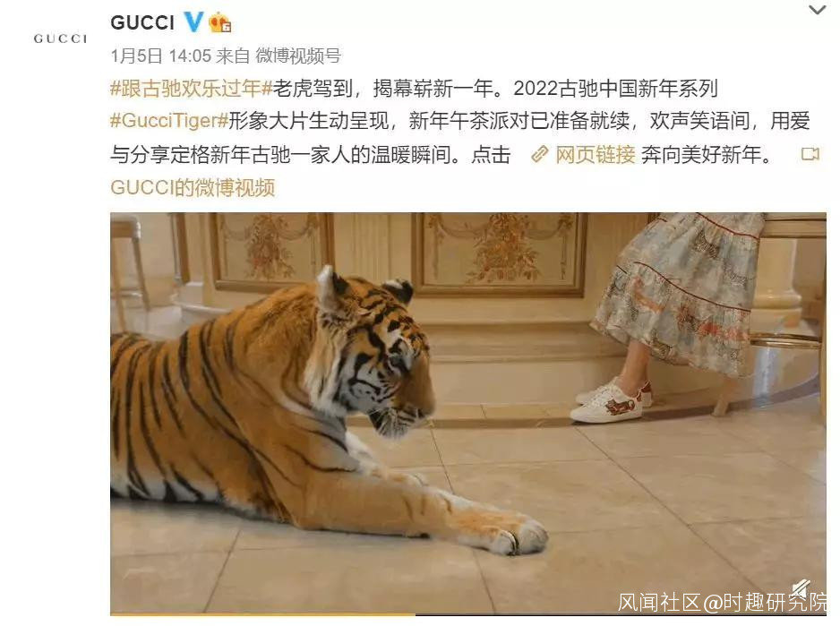Click the chain link icon before 网页链接
The width and height of the screenshot is (840, 626).
click(x=539, y=154)
